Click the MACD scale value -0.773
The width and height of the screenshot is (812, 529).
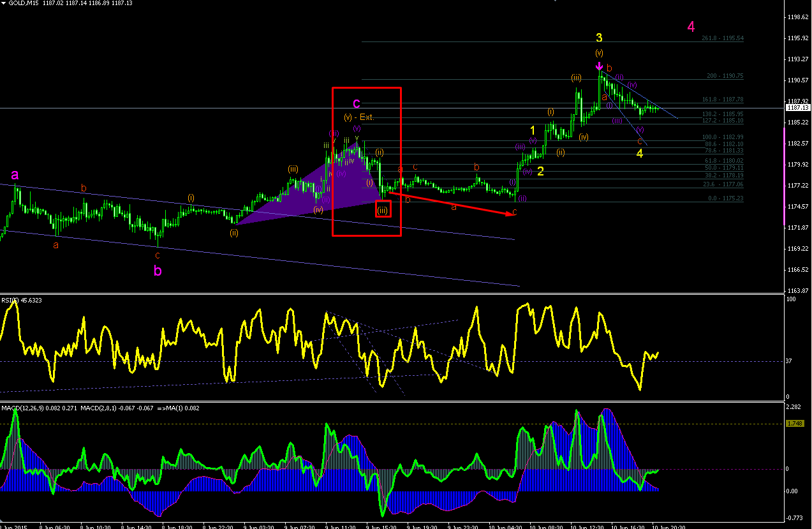(795, 518)
